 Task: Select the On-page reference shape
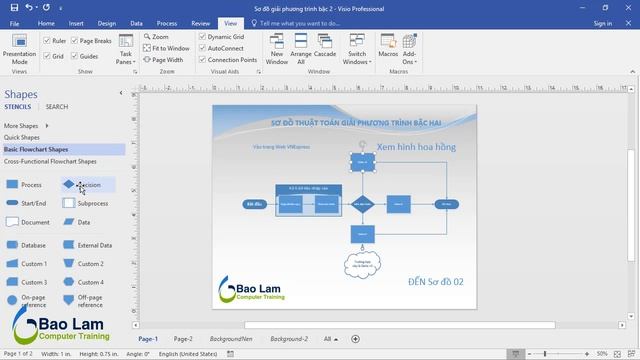click(26, 301)
